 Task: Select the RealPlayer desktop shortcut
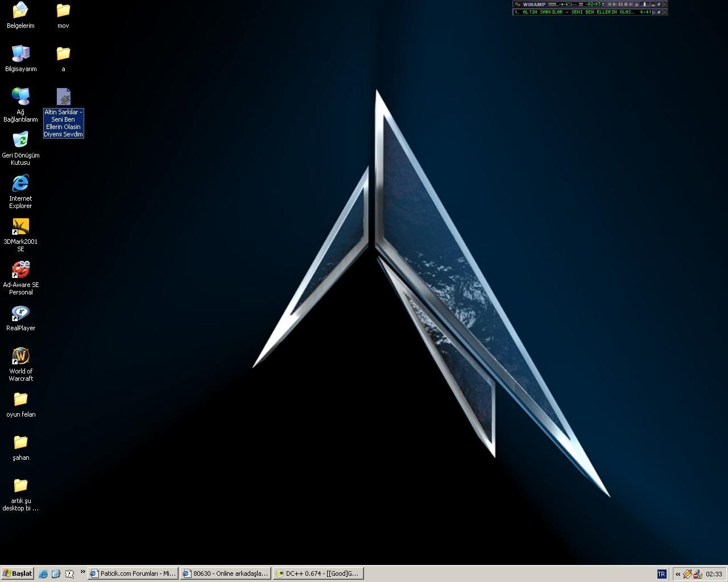coord(20,318)
